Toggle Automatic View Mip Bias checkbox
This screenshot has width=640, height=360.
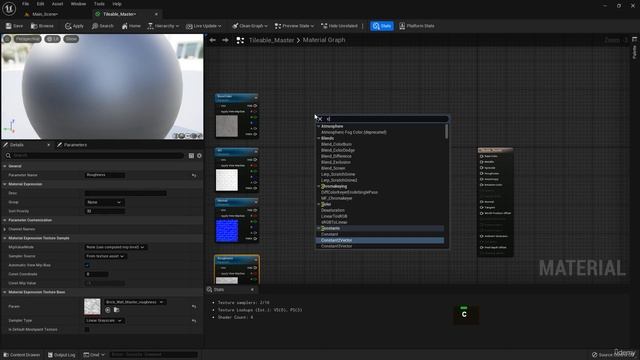[x=87, y=265]
